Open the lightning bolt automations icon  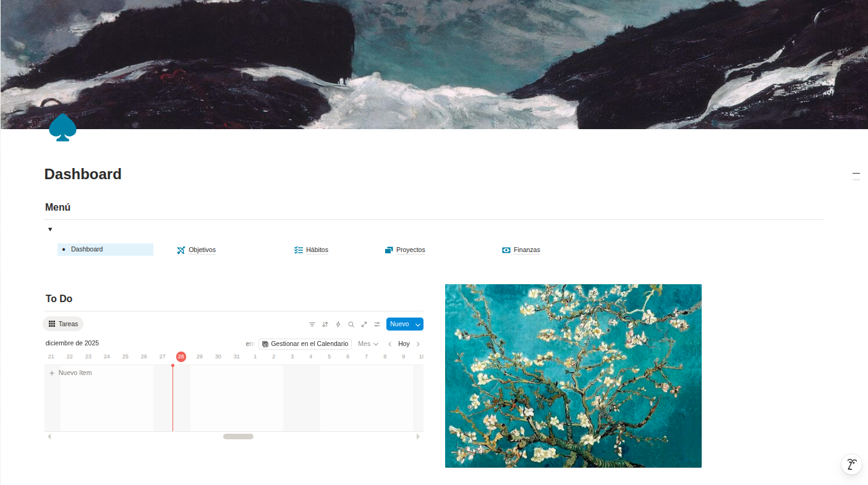coord(338,324)
